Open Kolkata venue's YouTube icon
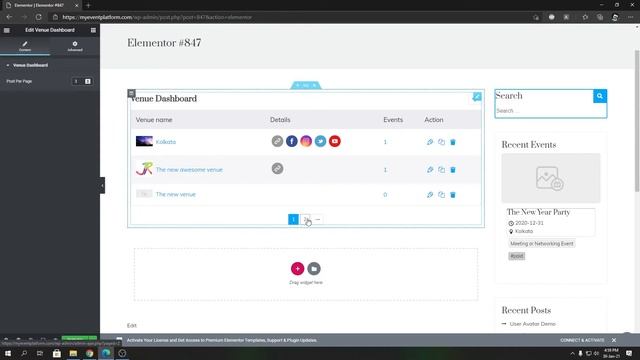640x360 pixels. coord(335,141)
